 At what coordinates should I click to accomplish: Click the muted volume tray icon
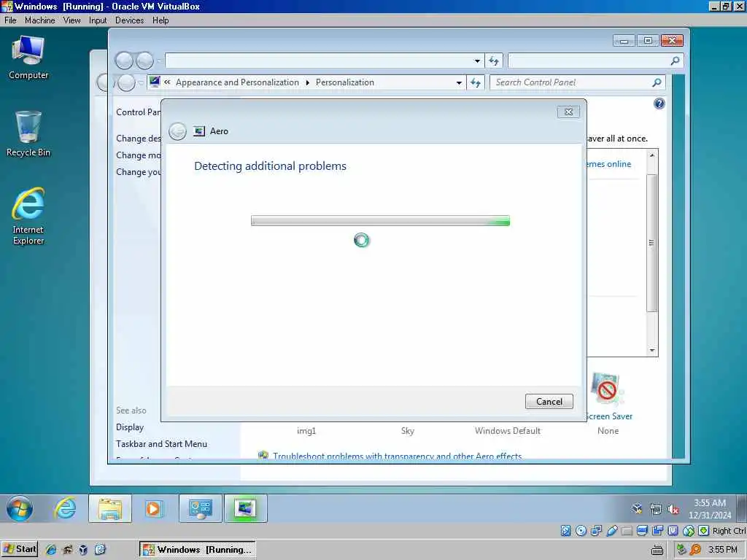[673, 509]
